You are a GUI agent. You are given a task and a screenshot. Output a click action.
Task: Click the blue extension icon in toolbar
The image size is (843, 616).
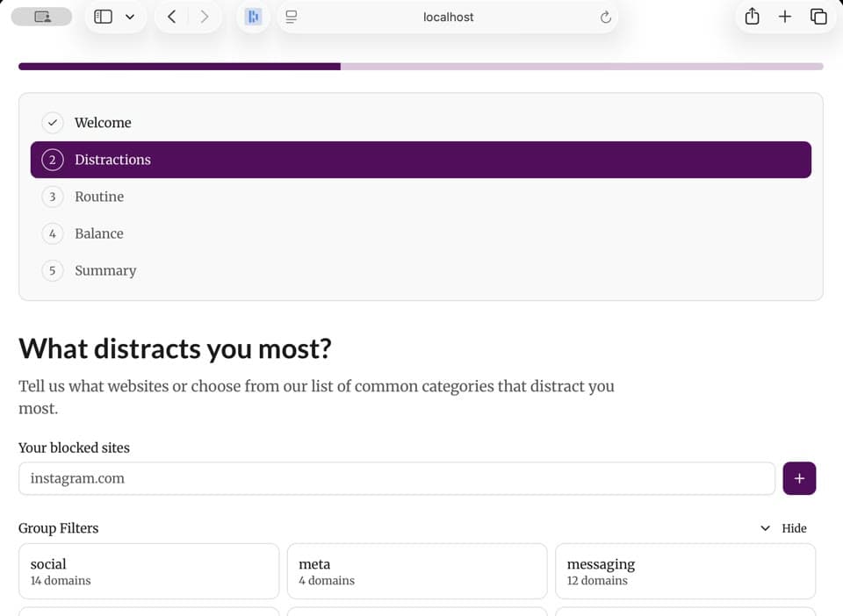pos(253,17)
